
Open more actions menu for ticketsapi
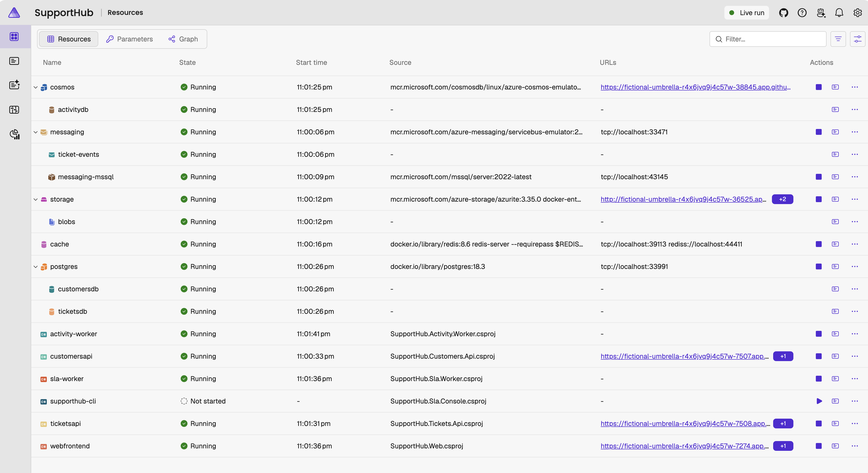coord(855,424)
